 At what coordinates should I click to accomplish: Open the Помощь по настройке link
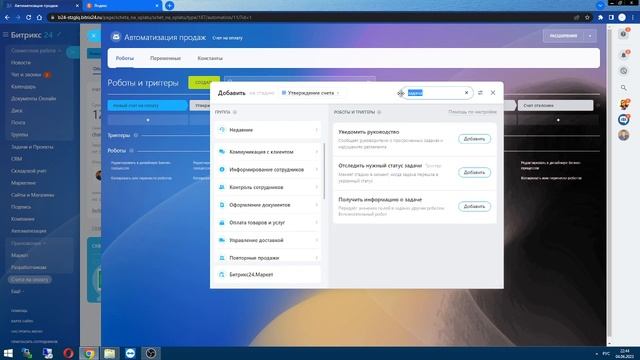point(472,112)
